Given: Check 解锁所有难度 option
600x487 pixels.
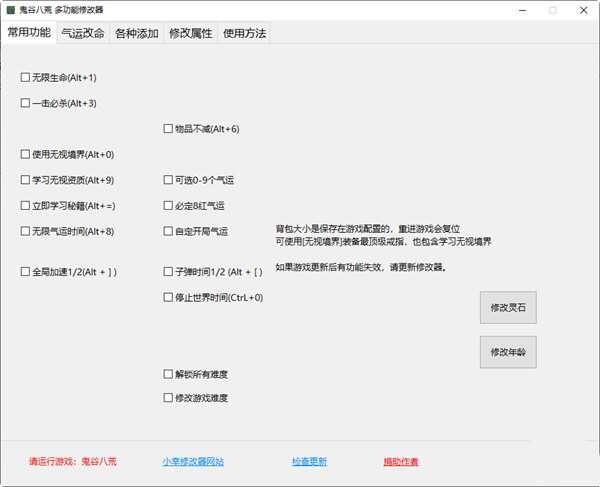Looking at the screenshot, I should [168, 374].
